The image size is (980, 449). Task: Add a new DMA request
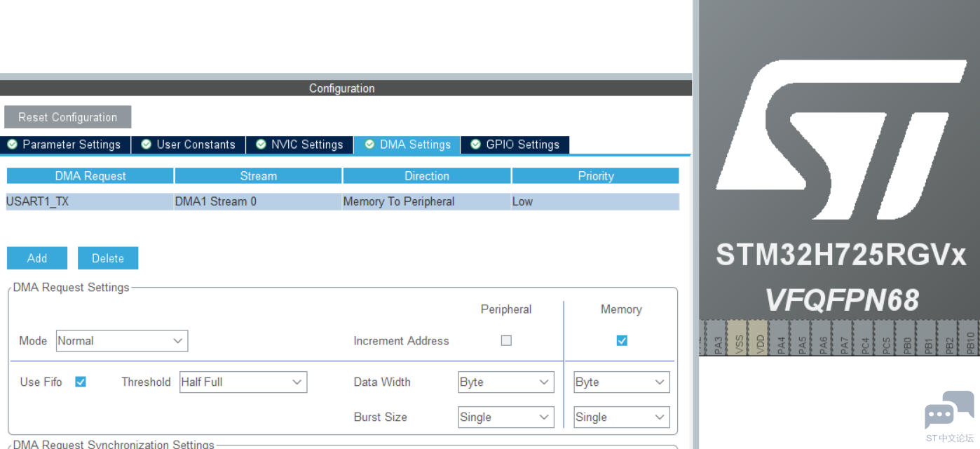click(x=37, y=258)
